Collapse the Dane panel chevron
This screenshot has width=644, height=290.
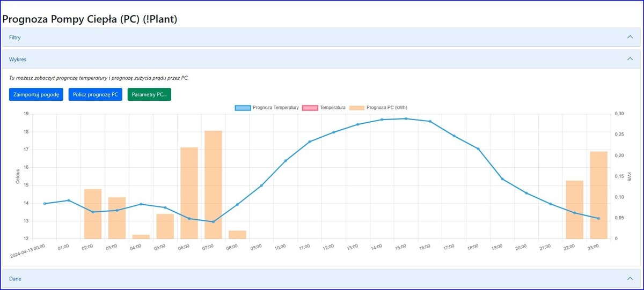coord(630,279)
